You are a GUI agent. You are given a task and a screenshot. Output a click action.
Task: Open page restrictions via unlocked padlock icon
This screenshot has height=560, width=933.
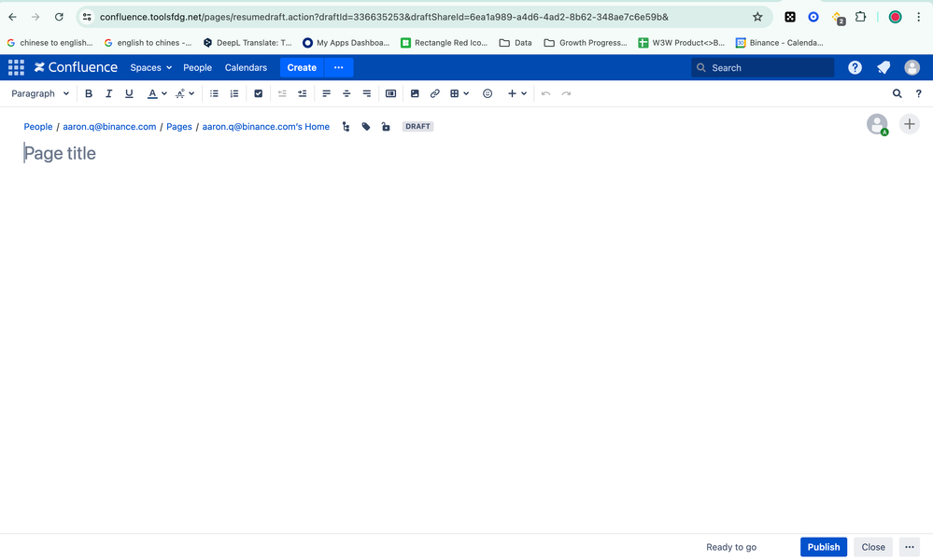[x=386, y=127]
